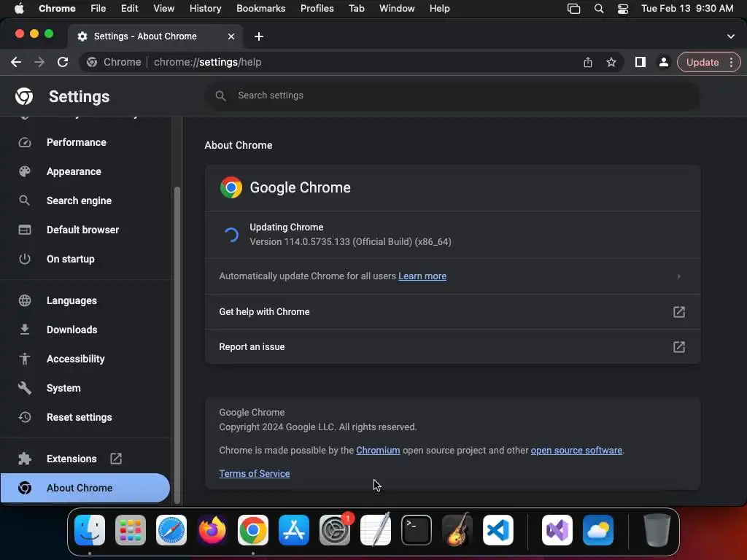This screenshot has width=747, height=560.
Task: Open the Window menu
Action: 397,9
